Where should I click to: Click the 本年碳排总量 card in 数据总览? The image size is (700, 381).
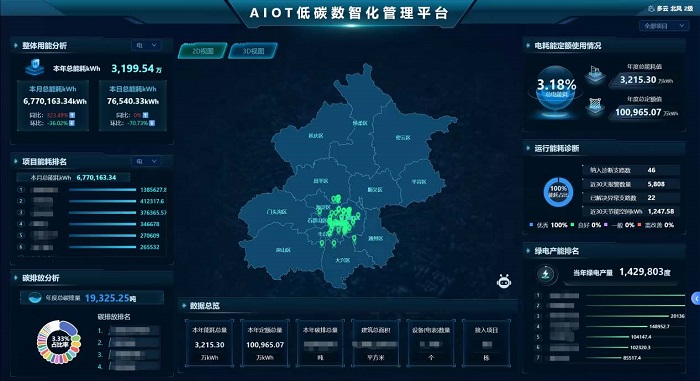pyautogui.click(x=321, y=343)
